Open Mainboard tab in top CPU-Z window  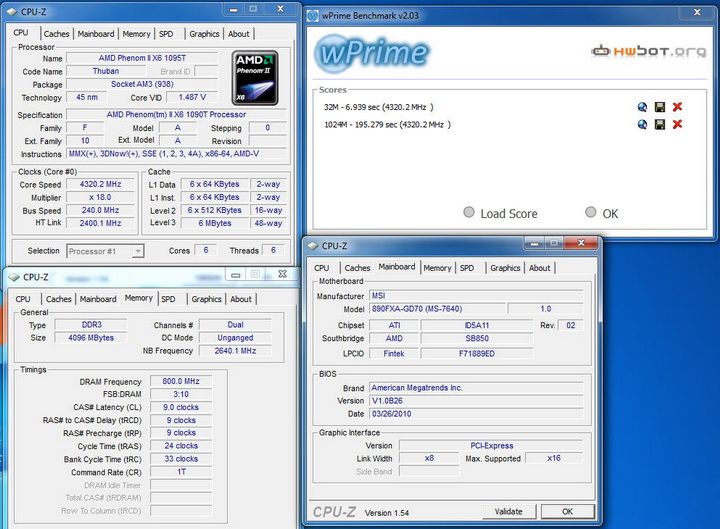[96, 34]
